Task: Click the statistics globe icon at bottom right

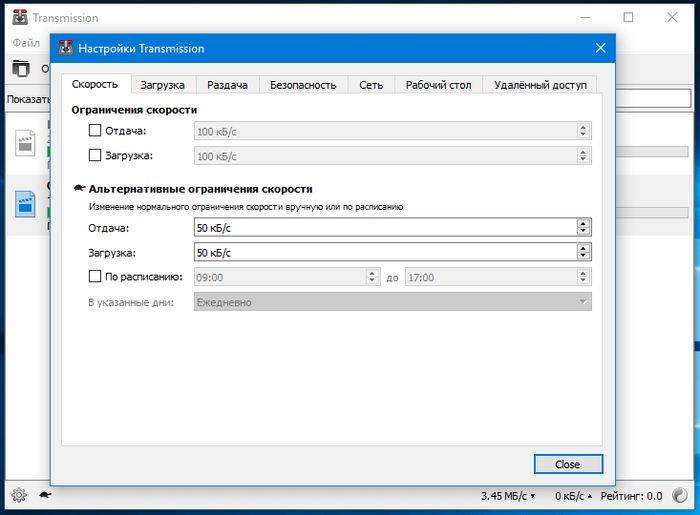Action: [x=681, y=495]
